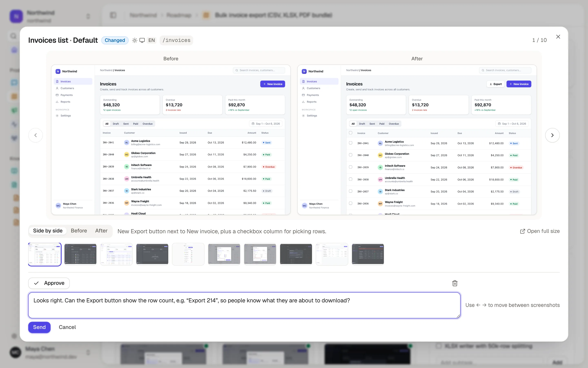Focus the comment text box

tap(244, 305)
